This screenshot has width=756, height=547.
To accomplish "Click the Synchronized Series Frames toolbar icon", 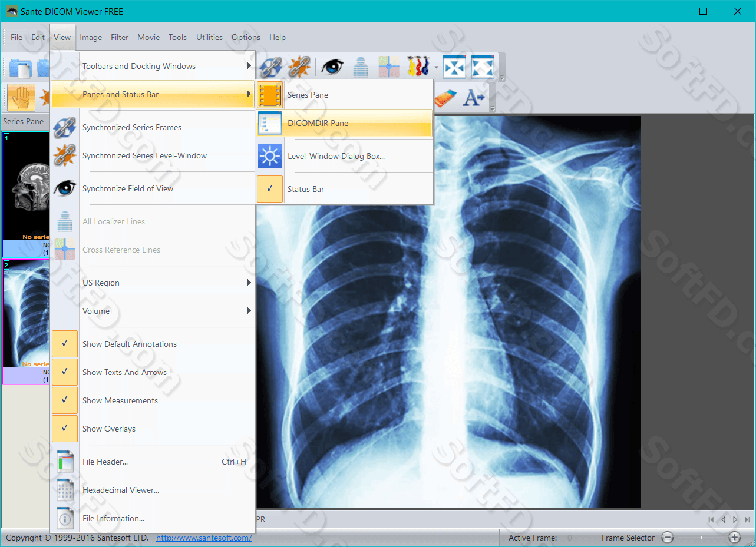I will [x=270, y=66].
